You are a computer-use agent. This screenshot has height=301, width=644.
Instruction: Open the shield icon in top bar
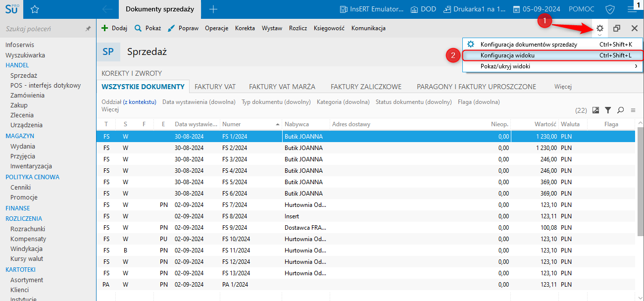click(x=609, y=9)
